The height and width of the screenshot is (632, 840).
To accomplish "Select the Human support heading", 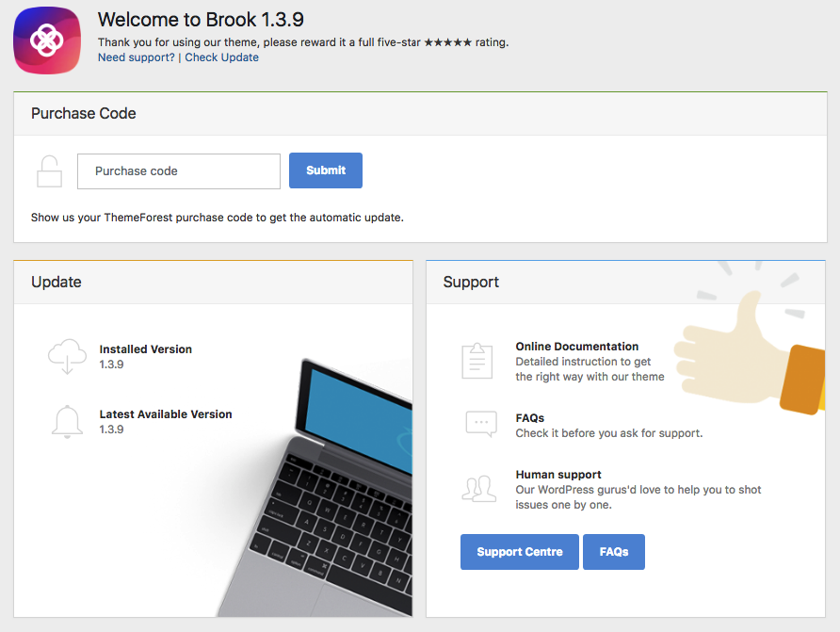I will [558, 475].
